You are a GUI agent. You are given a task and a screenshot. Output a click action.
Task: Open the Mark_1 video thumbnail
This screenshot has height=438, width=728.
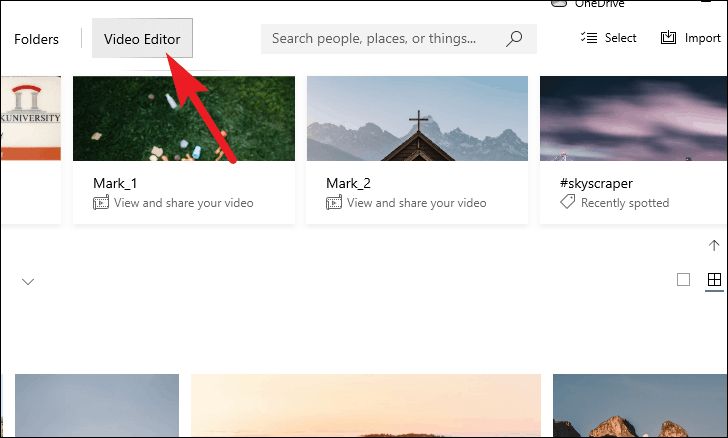click(184, 118)
